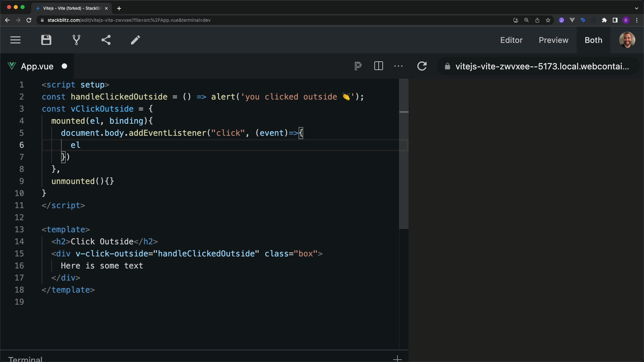644x362 pixels.
Task: Click the vClickOutside constant name
Action: click(x=102, y=109)
